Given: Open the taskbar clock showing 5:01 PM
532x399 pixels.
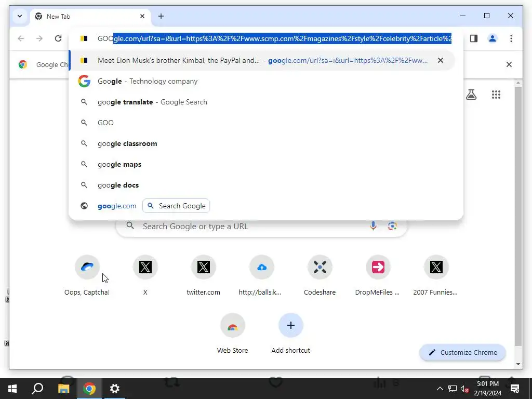Looking at the screenshot, I should coord(487,389).
